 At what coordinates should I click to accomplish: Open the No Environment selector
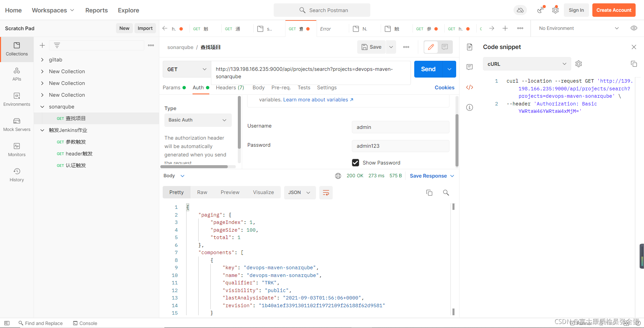579,29
